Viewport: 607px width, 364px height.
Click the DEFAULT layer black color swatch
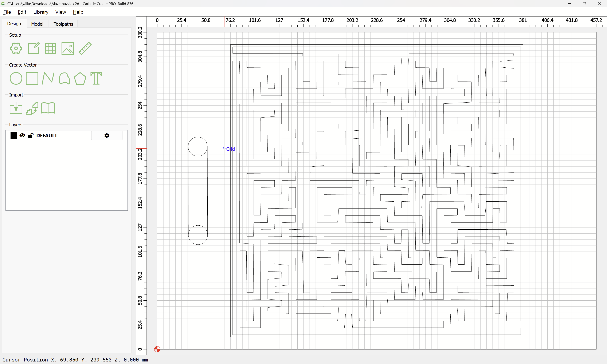[14, 135]
